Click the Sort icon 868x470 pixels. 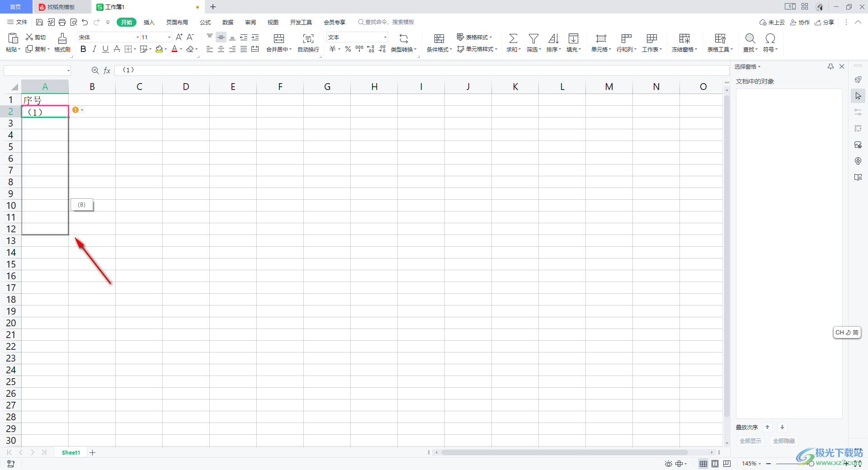click(553, 38)
